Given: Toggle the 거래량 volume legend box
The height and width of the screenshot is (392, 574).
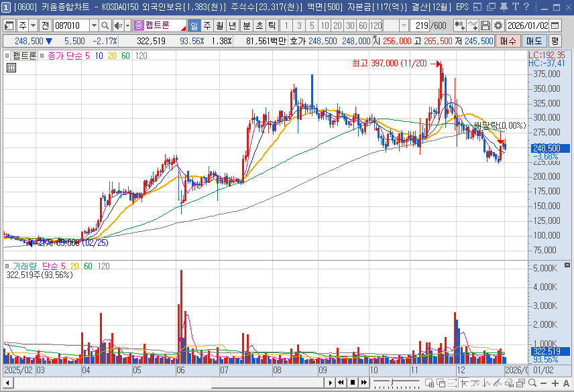Looking at the screenshot, I should [7, 266].
